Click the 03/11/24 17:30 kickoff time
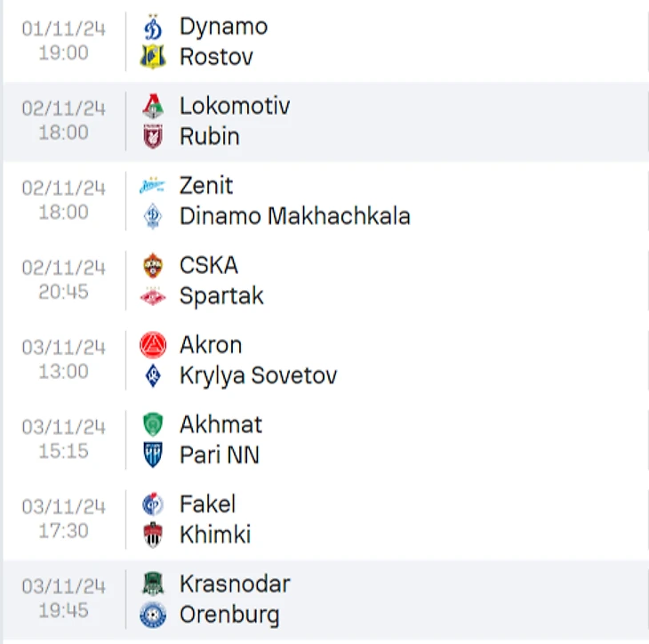Screen dimensions: 649x644 pyautogui.click(x=63, y=530)
